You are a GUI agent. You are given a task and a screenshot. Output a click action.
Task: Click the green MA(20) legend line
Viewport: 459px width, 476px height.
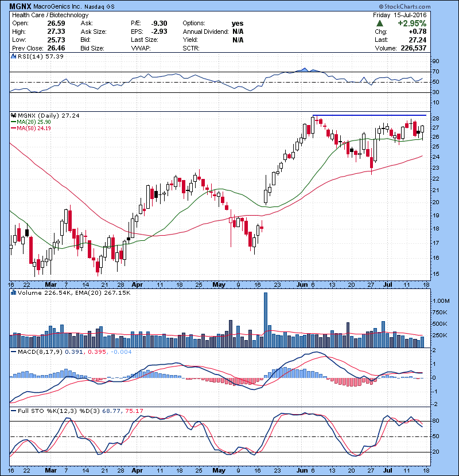click(14, 122)
